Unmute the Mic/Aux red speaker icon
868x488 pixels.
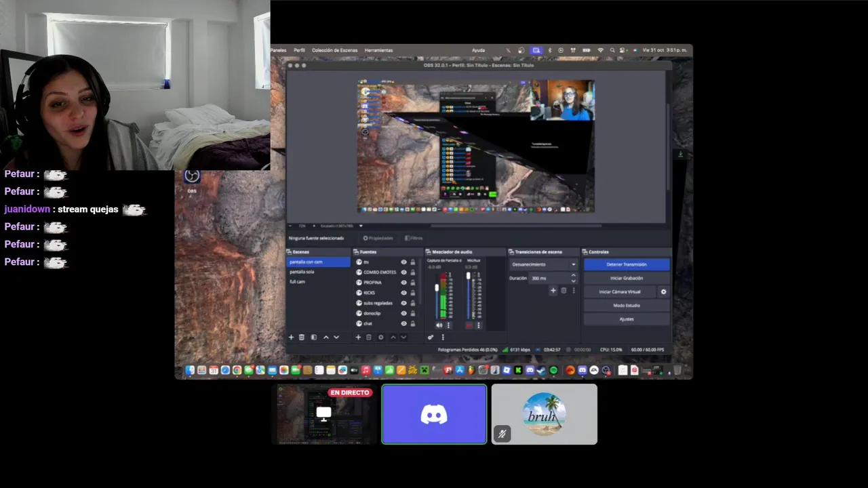point(469,325)
